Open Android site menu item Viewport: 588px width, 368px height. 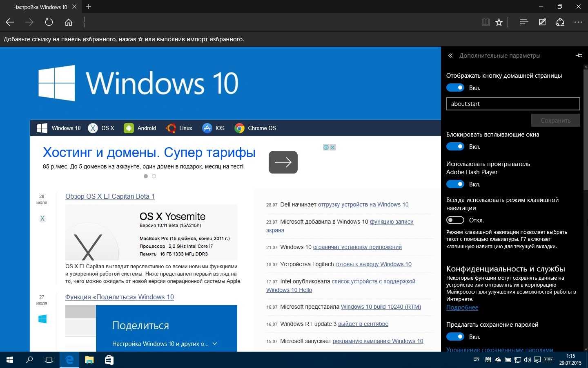tap(140, 128)
